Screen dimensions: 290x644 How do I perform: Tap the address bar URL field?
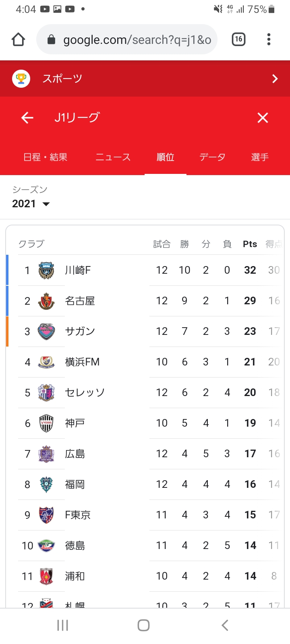point(137,39)
